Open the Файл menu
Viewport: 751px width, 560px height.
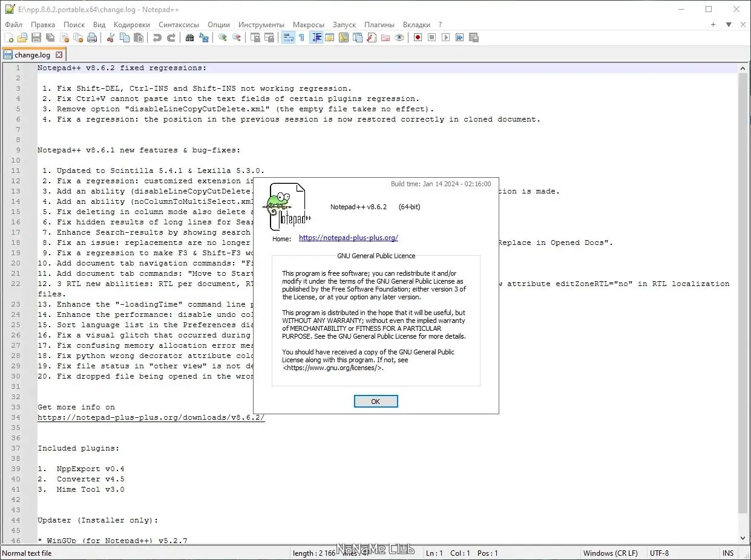pos(13,25)
